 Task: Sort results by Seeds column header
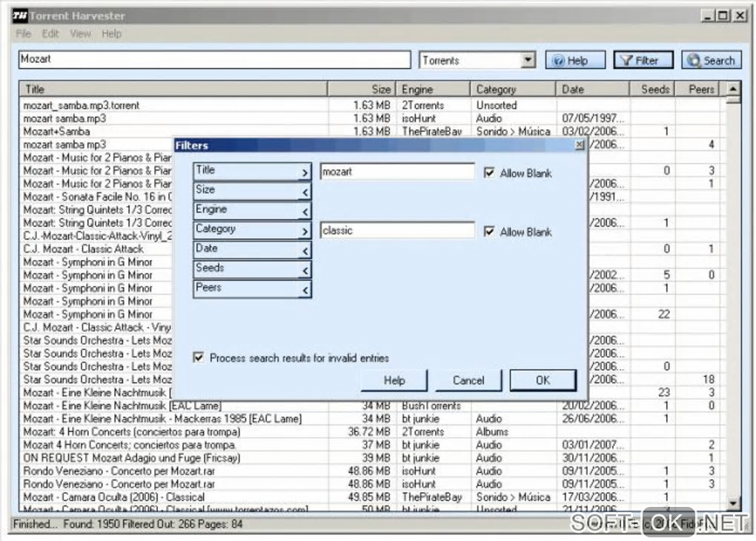652,89
